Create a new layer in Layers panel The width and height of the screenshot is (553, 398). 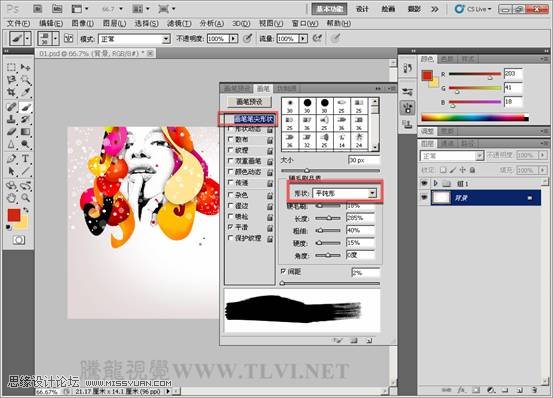coord(520,390)
